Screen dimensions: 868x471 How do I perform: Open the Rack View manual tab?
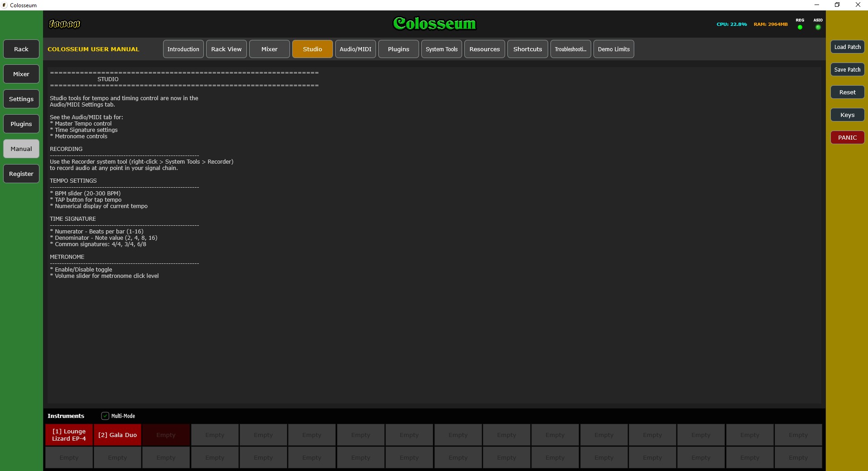tap(226, 49)
